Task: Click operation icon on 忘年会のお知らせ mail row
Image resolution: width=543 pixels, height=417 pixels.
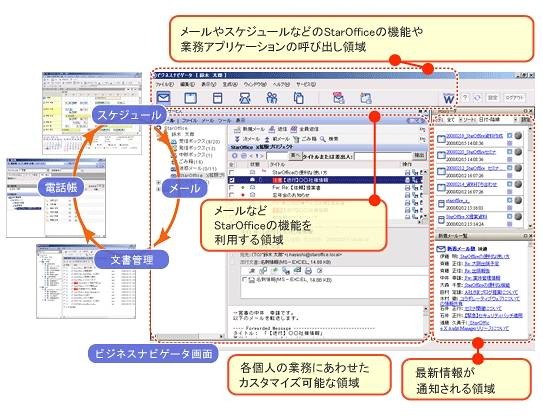Action: click(x=407, y=195)
